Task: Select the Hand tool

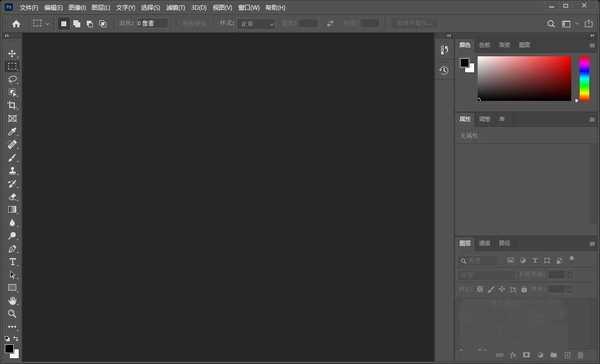Action: click(x=12, y=301)
